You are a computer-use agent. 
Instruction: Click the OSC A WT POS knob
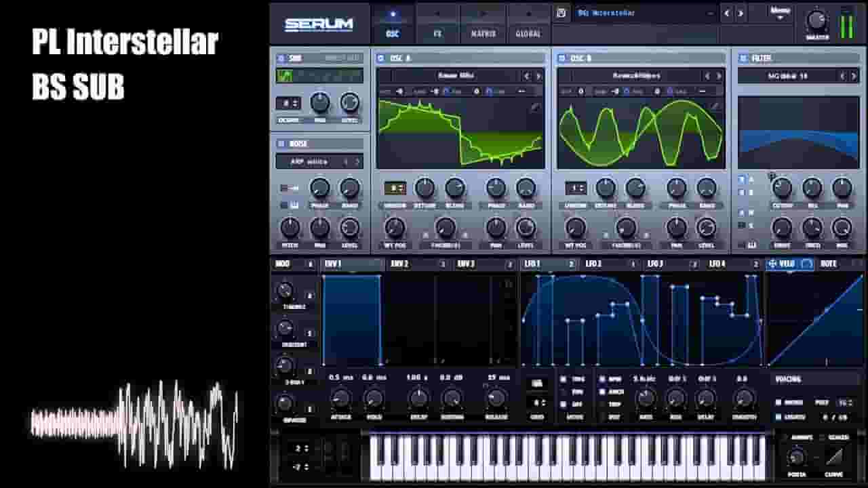coord(394,228)
